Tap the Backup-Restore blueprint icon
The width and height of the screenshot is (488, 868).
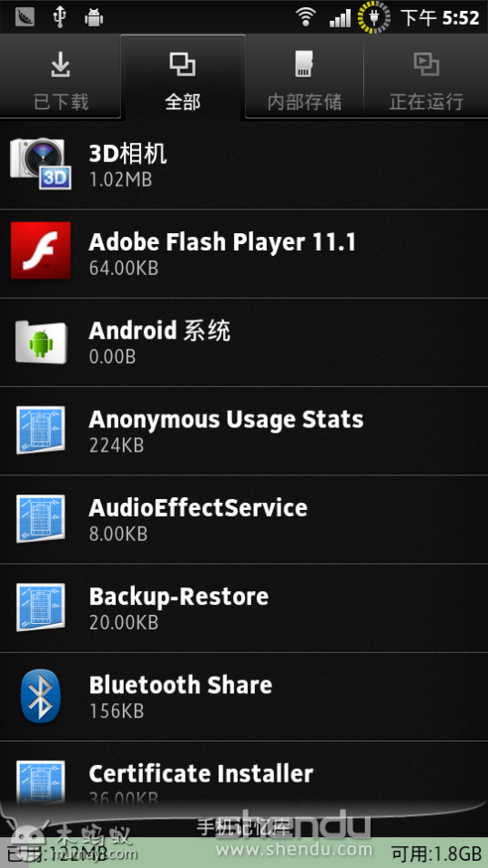point(40,608)
